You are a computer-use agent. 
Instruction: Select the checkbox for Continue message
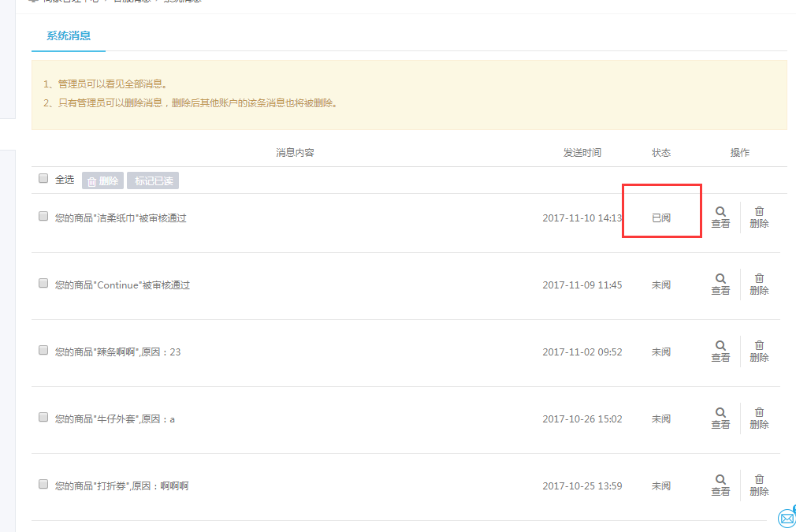pos(43,284)
